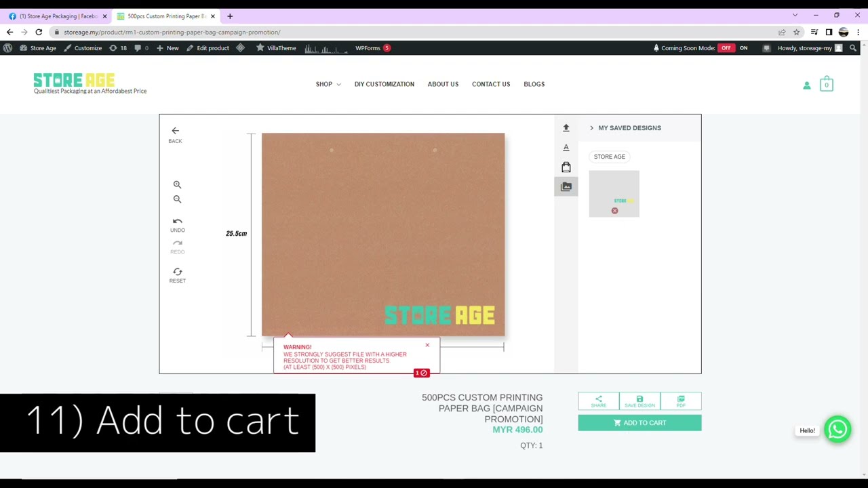Open the upload image tool
868x488 pixels.
click(566, 127)
